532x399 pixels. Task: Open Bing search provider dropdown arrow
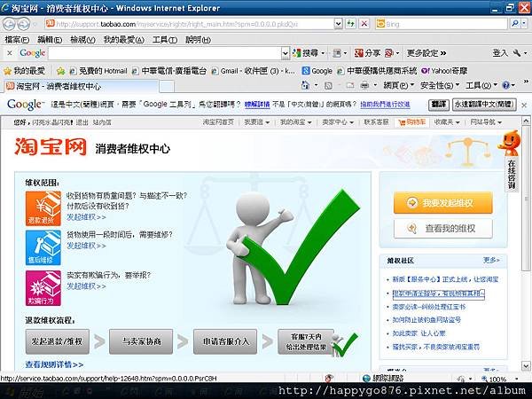pos(524,24)
